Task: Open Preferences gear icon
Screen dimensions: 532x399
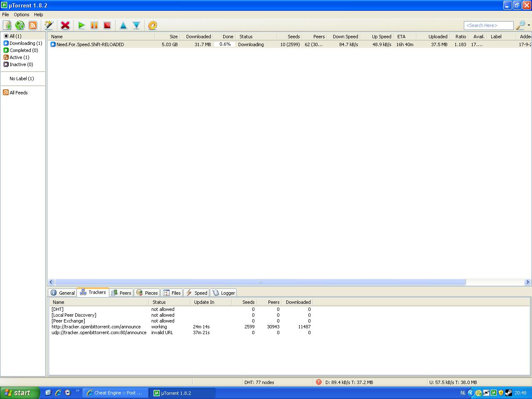Action: pos(153,25)
